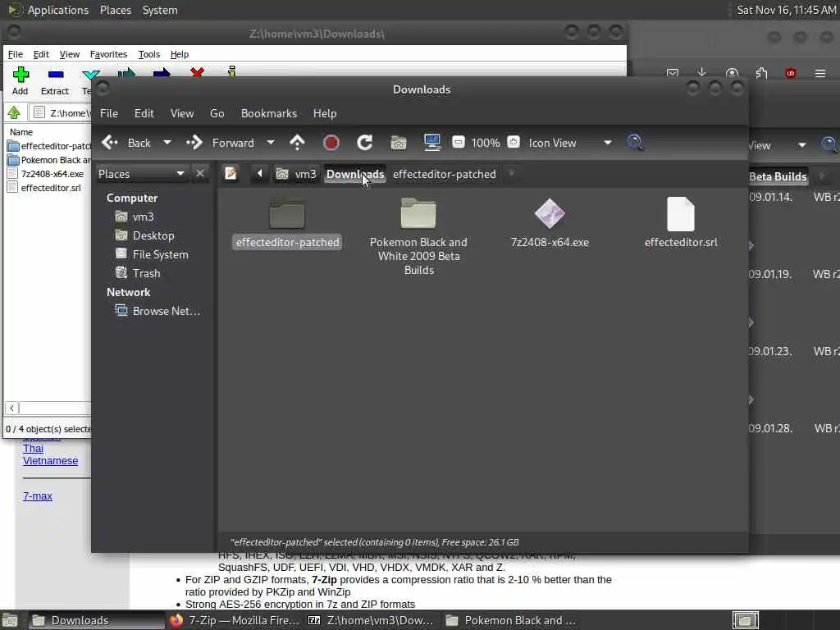Click vm3 path bar button
This screenshot has width=840, height=630.
296,174
